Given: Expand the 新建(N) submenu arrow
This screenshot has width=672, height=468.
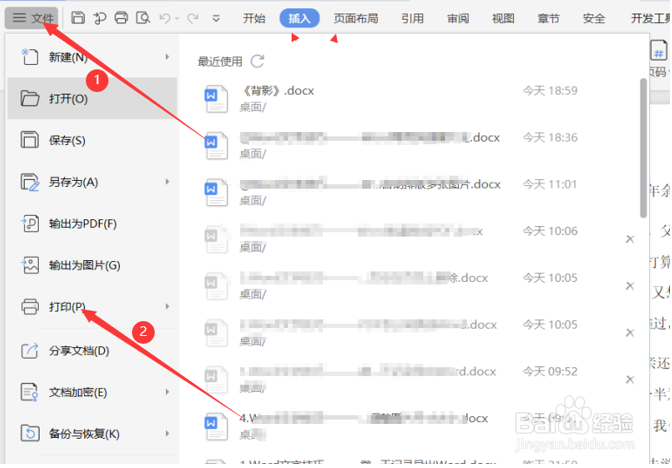Looking at the screenshot, I should 167,57.
